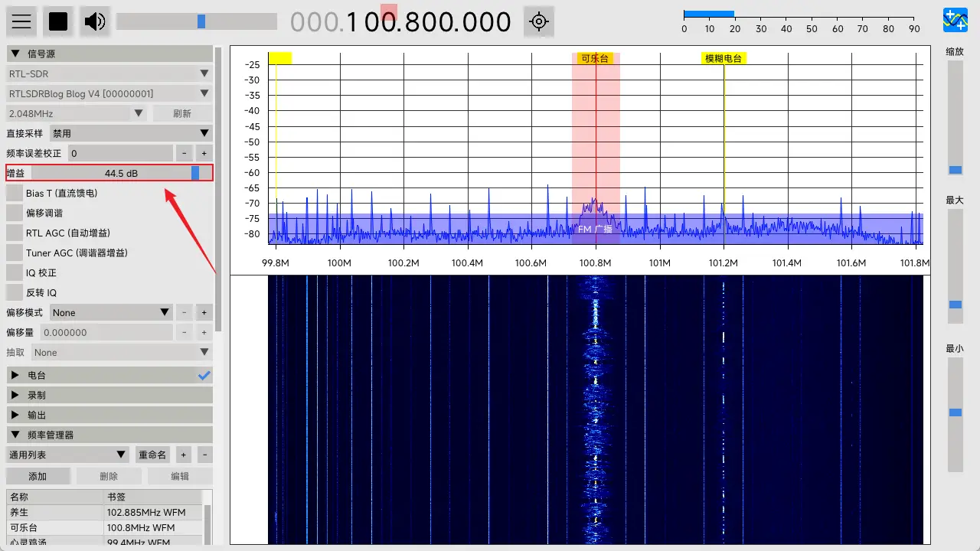The width and height of the screenshot is (980, 551).
Task: Open the 偏移模式 None dropdown
Action: pyautogui.click(x=109, y=312)
